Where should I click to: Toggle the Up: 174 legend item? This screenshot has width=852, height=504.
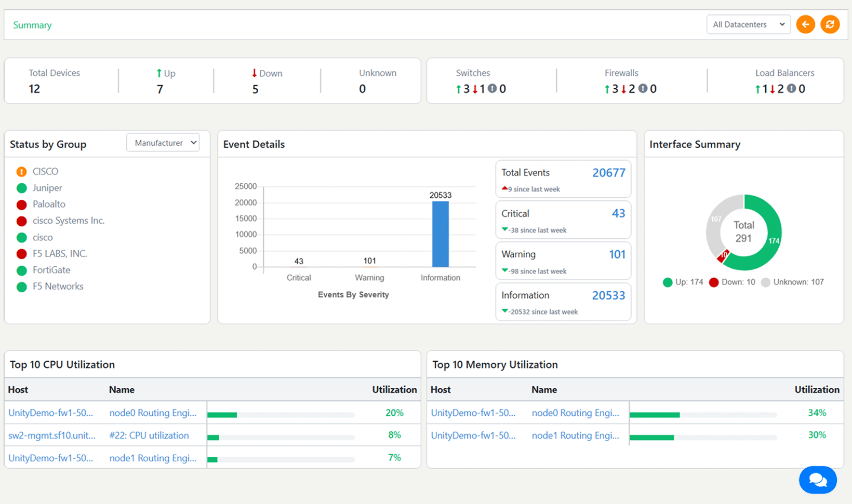pyautogui.click(x=683, y=282)
